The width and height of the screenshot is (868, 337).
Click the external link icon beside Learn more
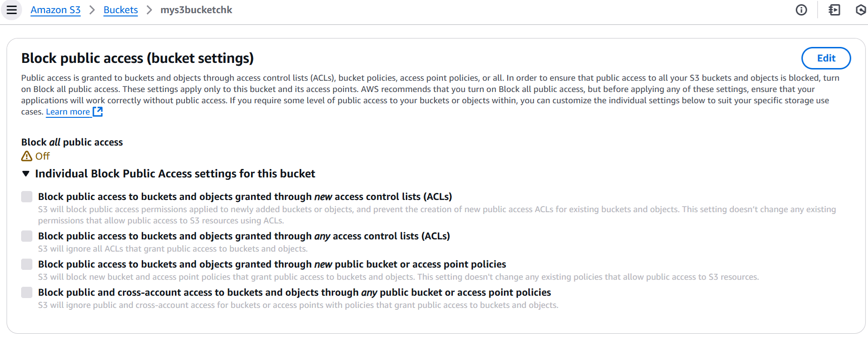(x=98, y=112)
